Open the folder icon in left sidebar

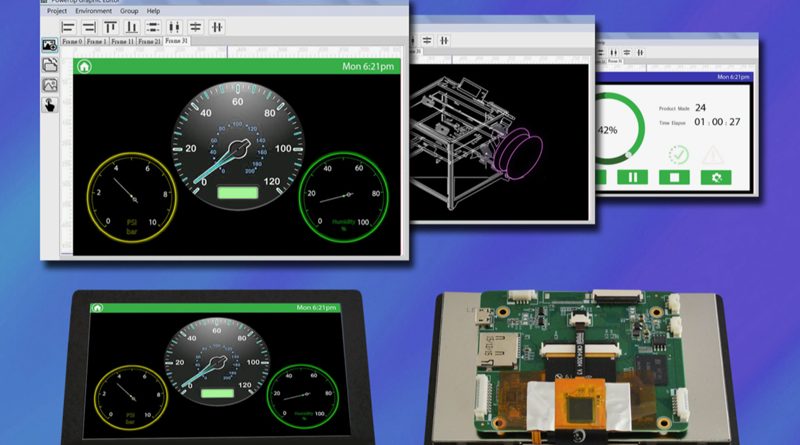point(49,65)
